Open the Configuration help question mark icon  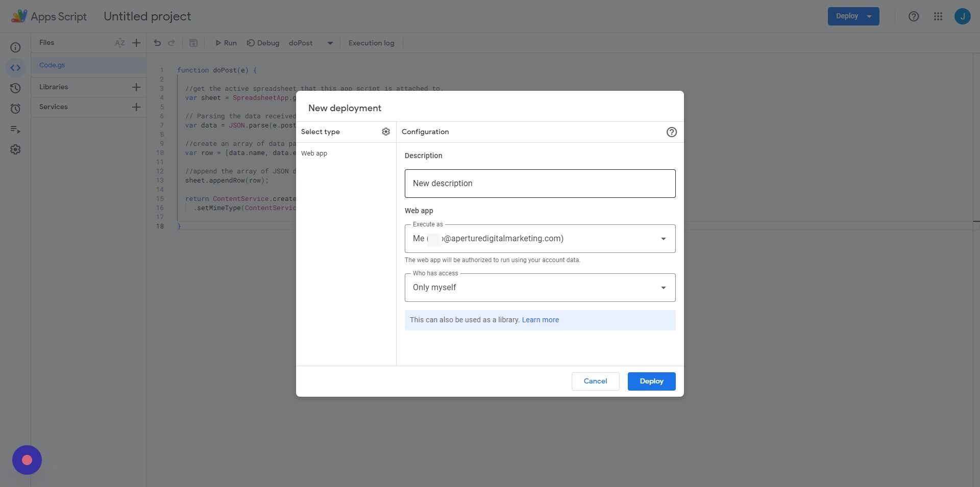(x=671, y=132)
